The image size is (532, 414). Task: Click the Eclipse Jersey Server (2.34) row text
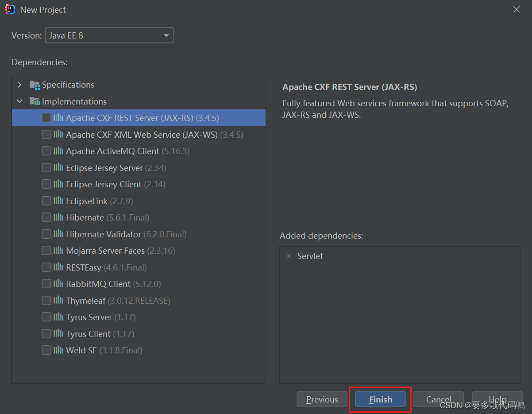coord(116,168)
